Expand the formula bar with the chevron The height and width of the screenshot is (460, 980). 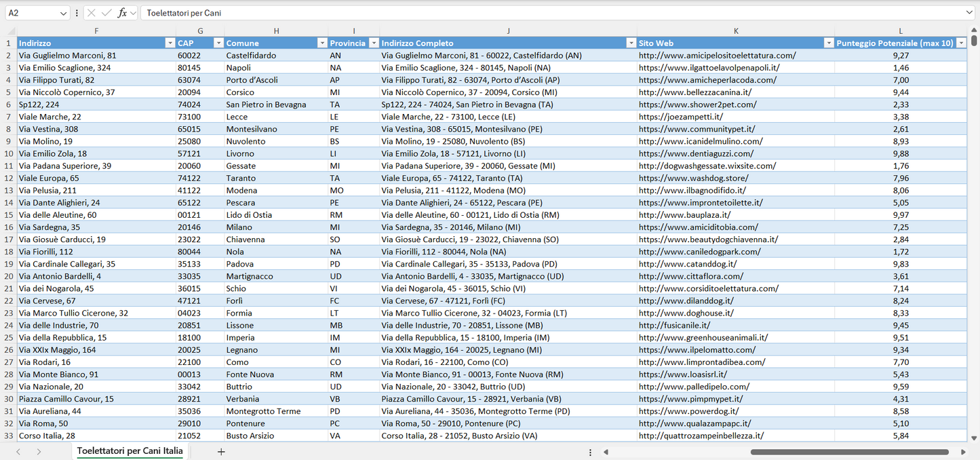969,13
